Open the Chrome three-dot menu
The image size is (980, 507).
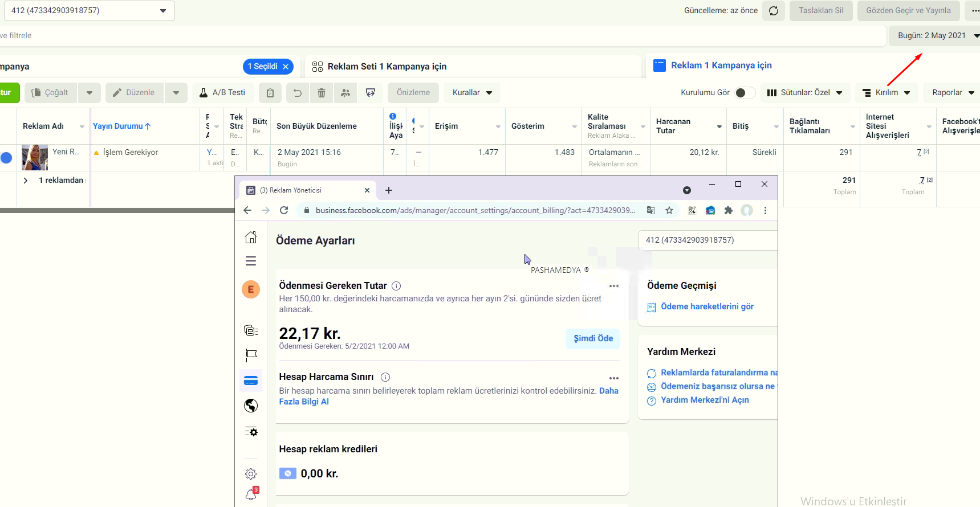(765, 211)
